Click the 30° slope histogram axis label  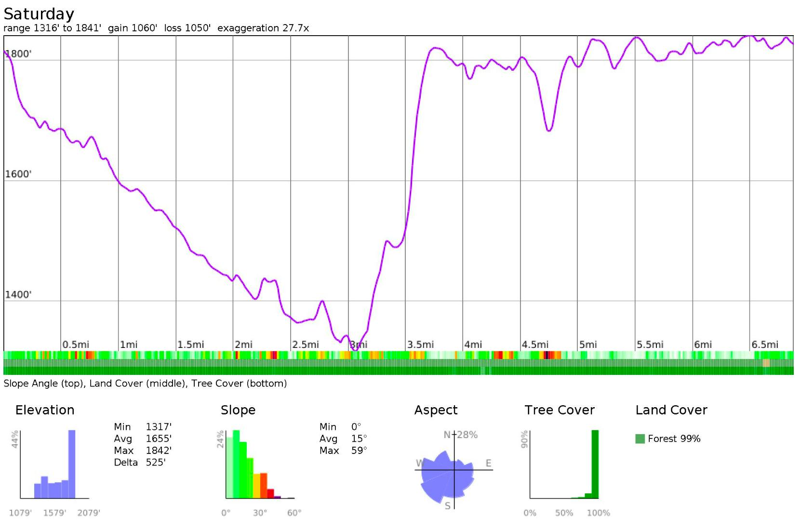(x=260, y=513)
